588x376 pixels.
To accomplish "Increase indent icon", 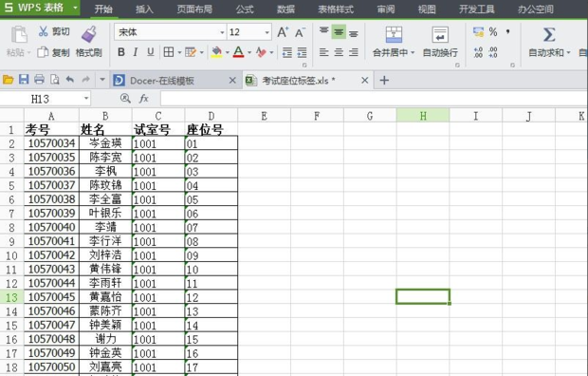I will pos(302,52).
